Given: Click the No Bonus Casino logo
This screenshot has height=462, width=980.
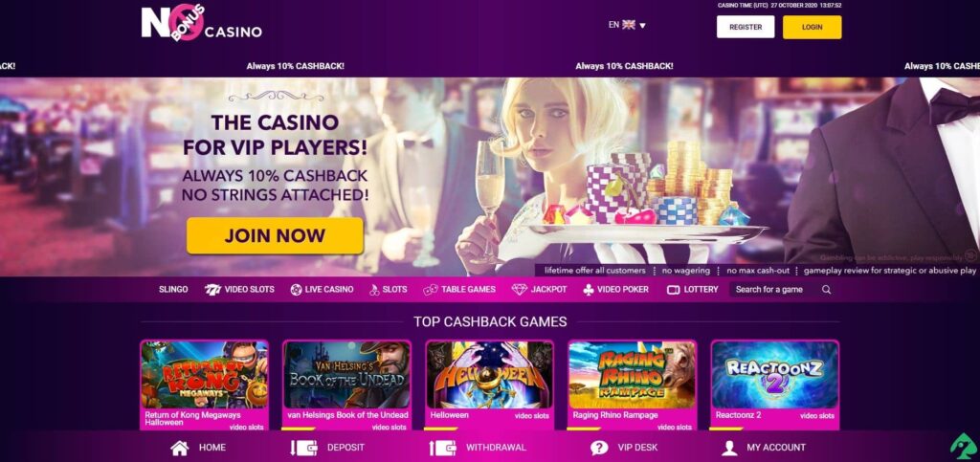Looking at the screenshot, I should point(201,25).
